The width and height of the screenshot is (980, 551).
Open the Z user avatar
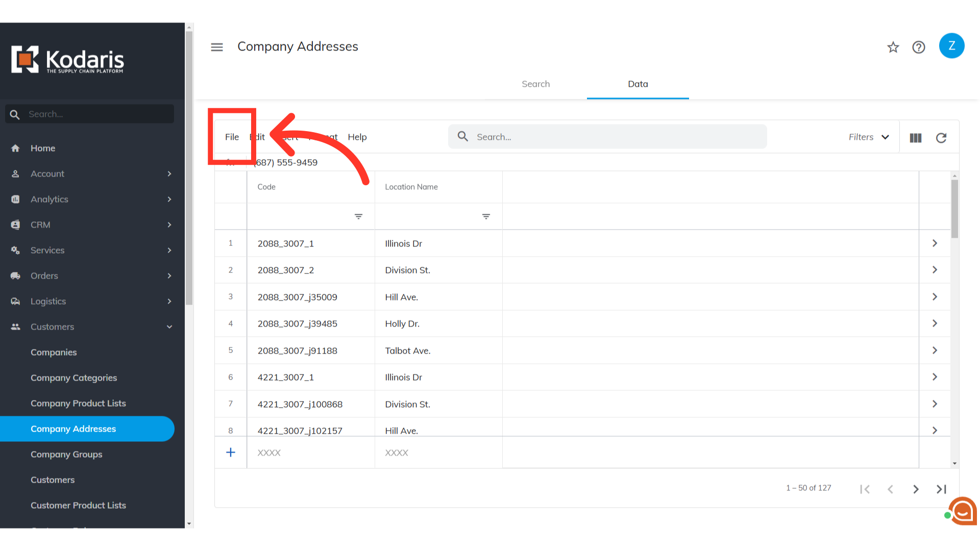pyautogui.click(x=951, y=46)
